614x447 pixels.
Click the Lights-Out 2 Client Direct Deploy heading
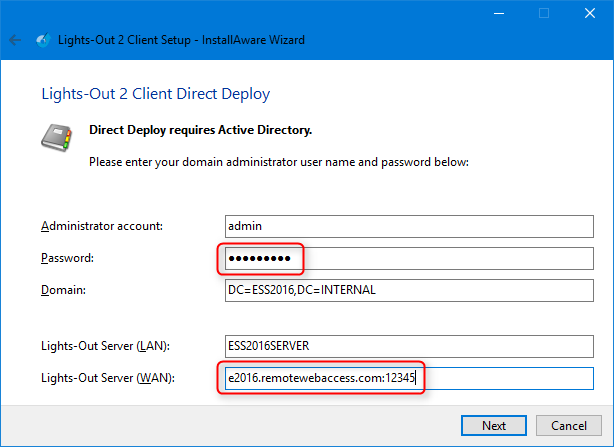click(156, 94)
